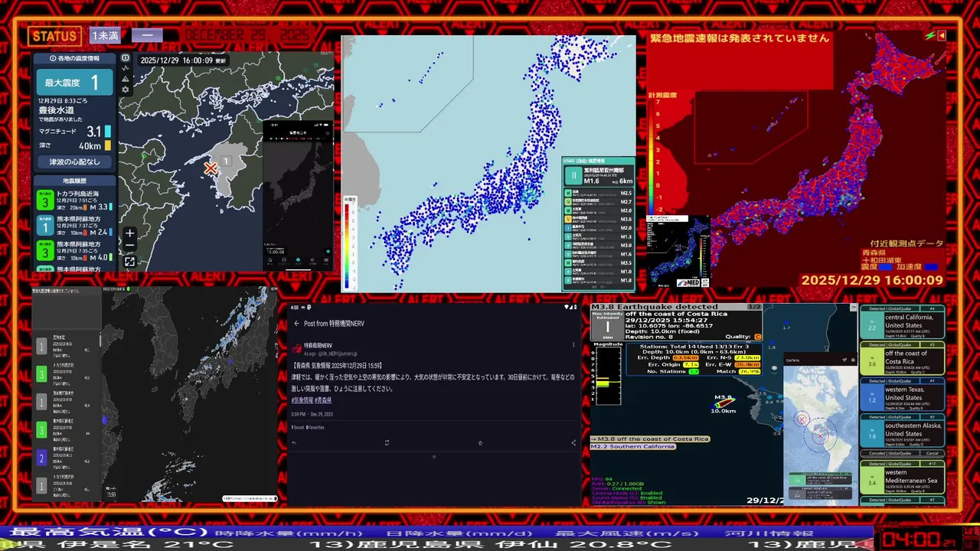The height and width of the screenshot is (551, 980).
Task: Click the intensity 1 badge on the map region
Action: coord(226,161)
